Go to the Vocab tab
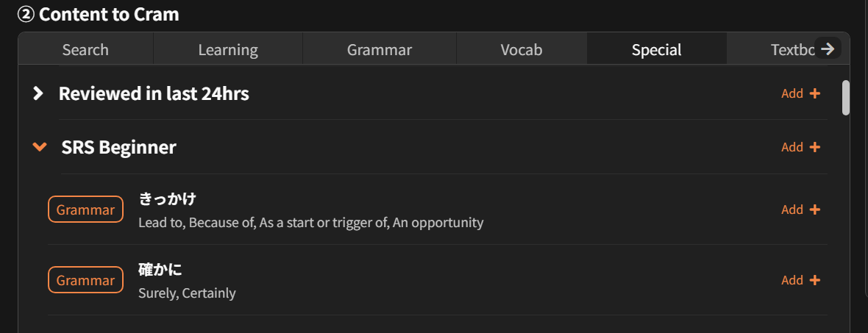 click(522, 50)
